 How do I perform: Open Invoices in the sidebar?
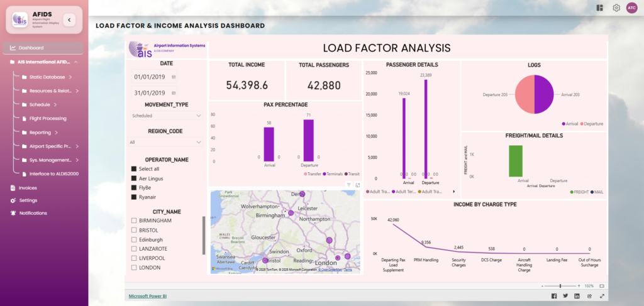(x=28, y=187)
